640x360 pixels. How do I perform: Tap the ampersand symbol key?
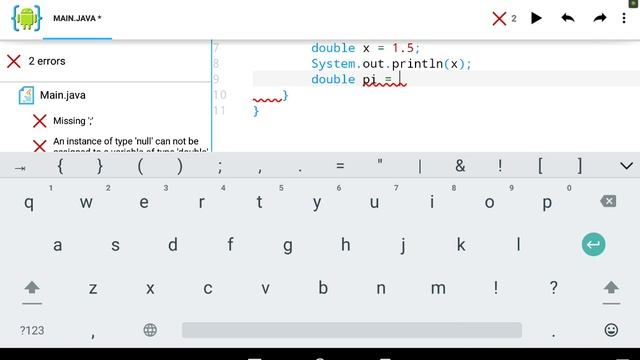[x=460, y=166]
